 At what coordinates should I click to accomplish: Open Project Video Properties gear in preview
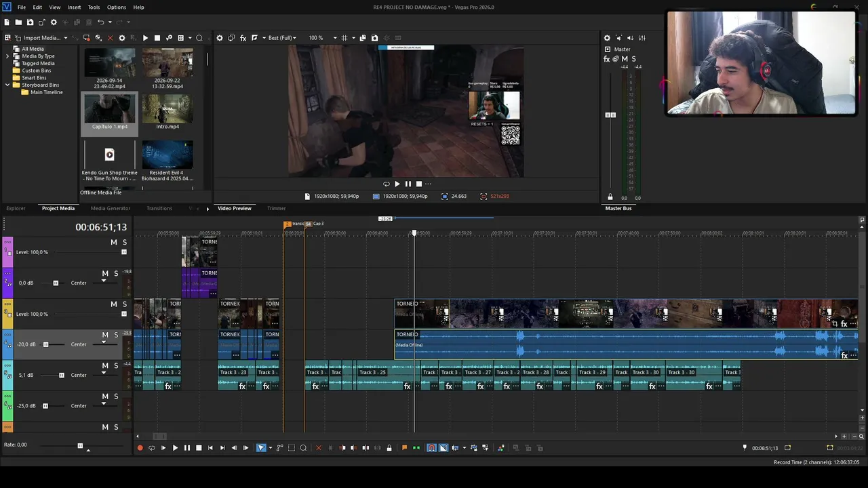tap(220, 38)
